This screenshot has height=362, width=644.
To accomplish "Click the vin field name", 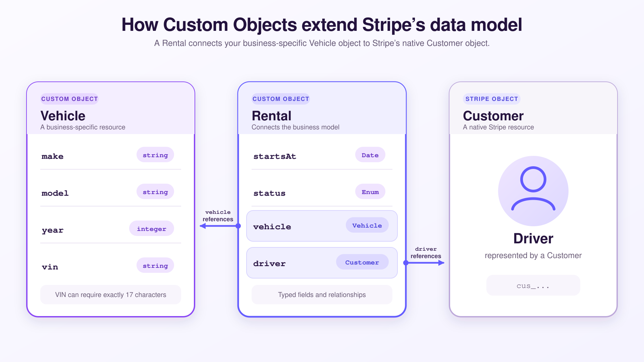I will [50, 267].
